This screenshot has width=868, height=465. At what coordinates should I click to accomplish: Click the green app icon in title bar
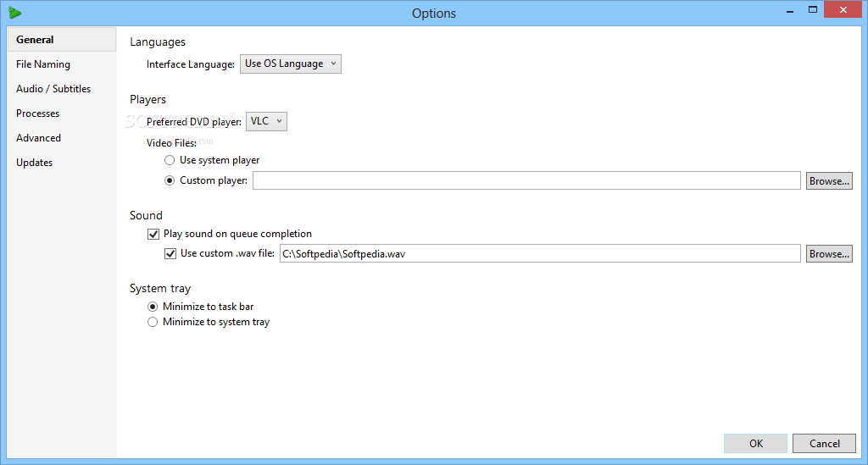[15, 13]
